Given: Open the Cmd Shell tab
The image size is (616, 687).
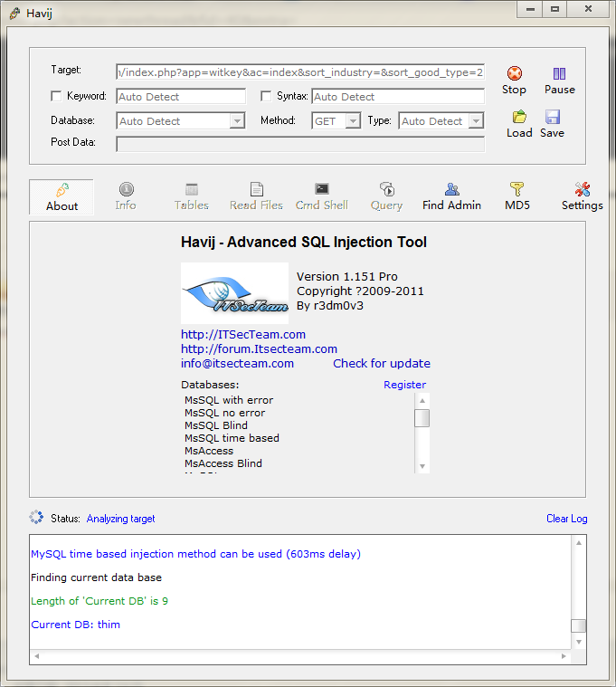Looking at the screenshot, I should point(322,197).
